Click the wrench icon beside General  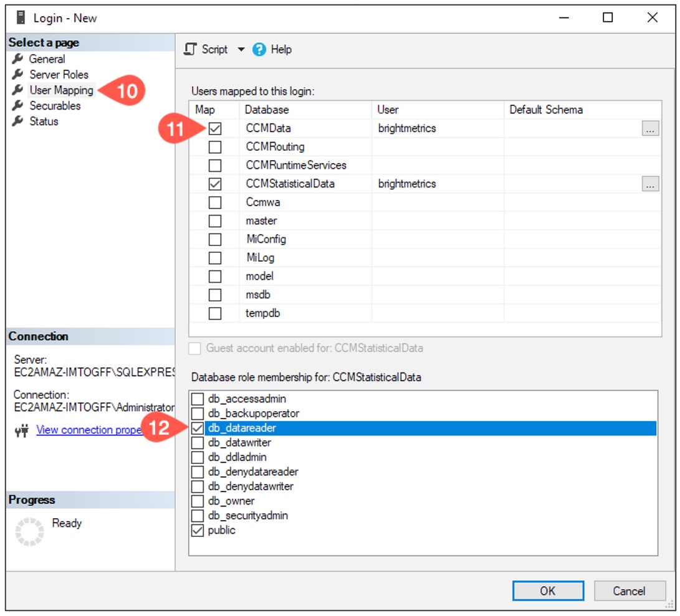pos(18,59)
